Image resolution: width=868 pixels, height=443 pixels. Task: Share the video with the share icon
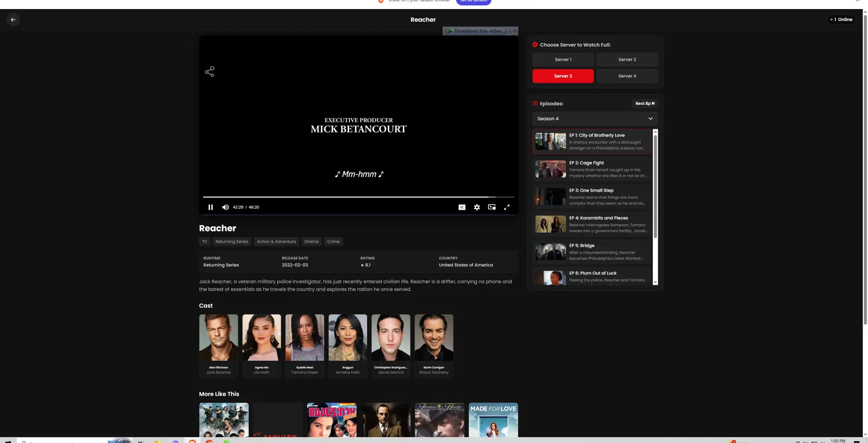209,71
